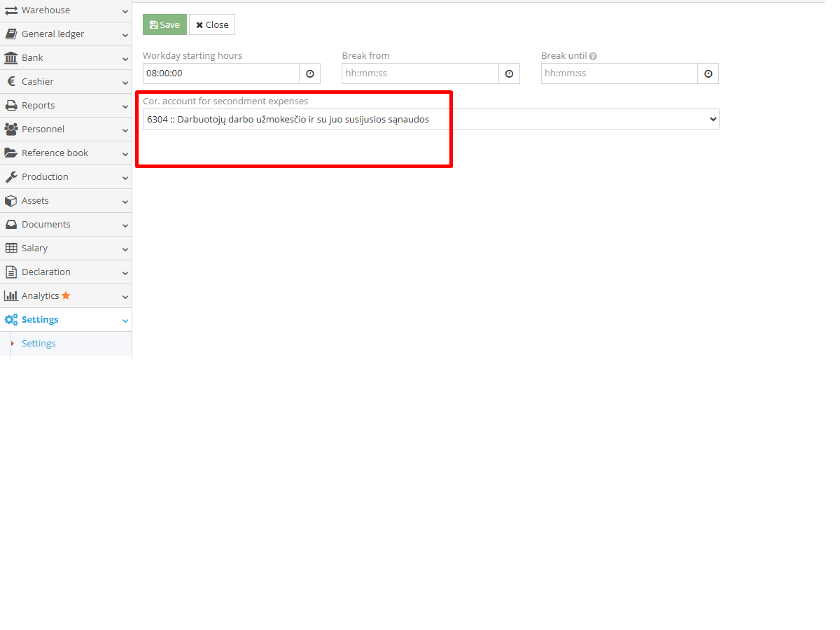Click the Reports printer icon
This screenshot has height=630, width=840.
coord(10,106)
